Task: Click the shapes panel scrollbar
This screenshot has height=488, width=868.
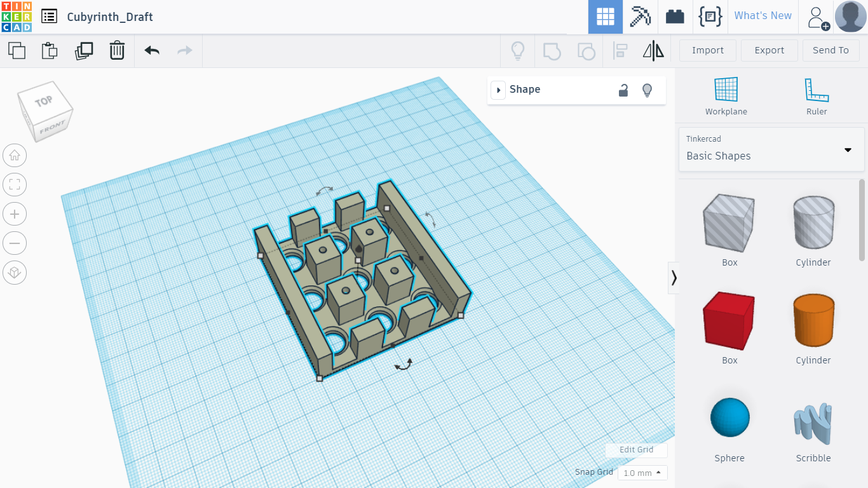Action: (x=862, y=219)
